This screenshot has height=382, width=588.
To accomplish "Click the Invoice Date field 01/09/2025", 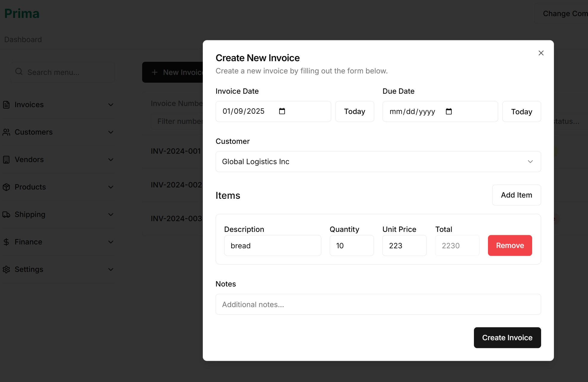I will coord(273,111).
